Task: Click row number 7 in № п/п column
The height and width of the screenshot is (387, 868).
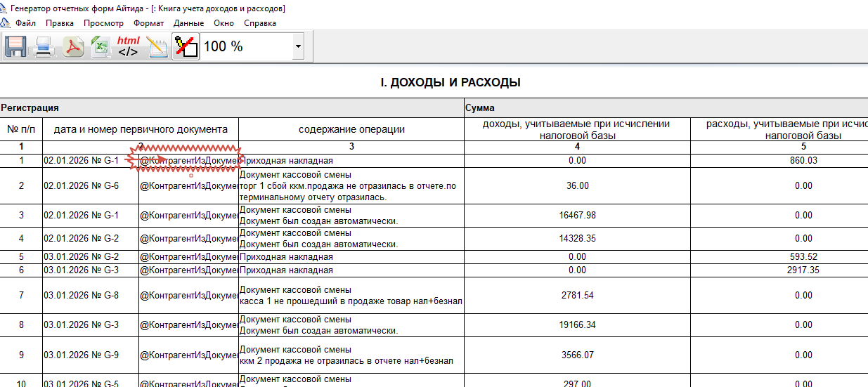Action: [21, 296]
